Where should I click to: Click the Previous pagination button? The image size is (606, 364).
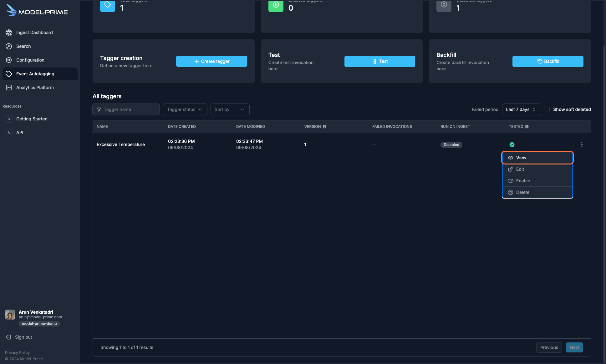click(549, 347)
